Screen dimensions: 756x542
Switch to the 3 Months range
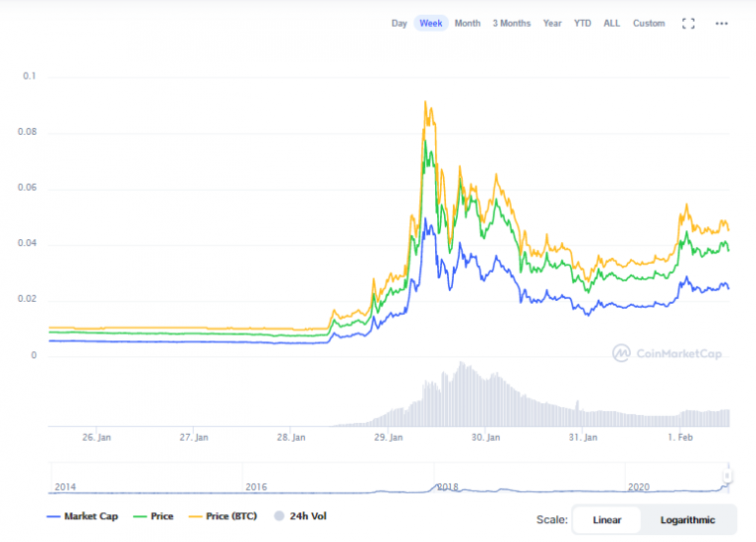[512, 24]
